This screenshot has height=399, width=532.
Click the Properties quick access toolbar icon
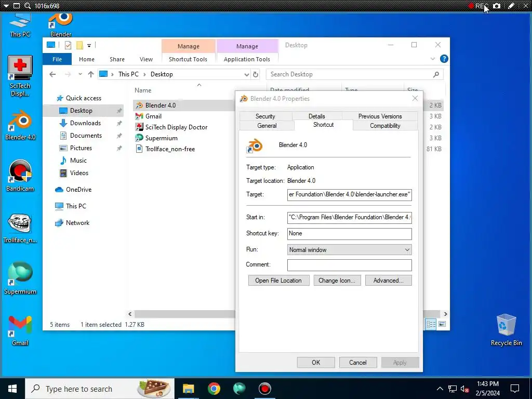pyautogui.click(x=68, y=45)
